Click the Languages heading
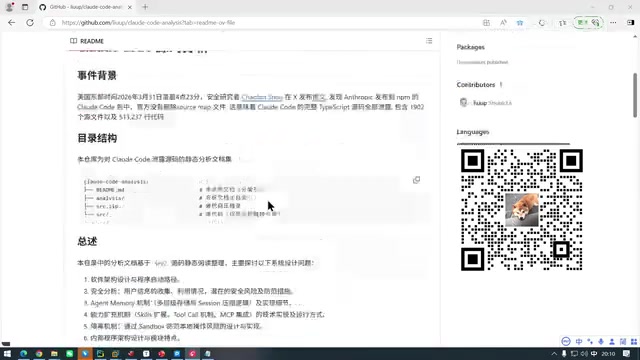The width and height of the screenshot is (640, 360). [473, 132]
